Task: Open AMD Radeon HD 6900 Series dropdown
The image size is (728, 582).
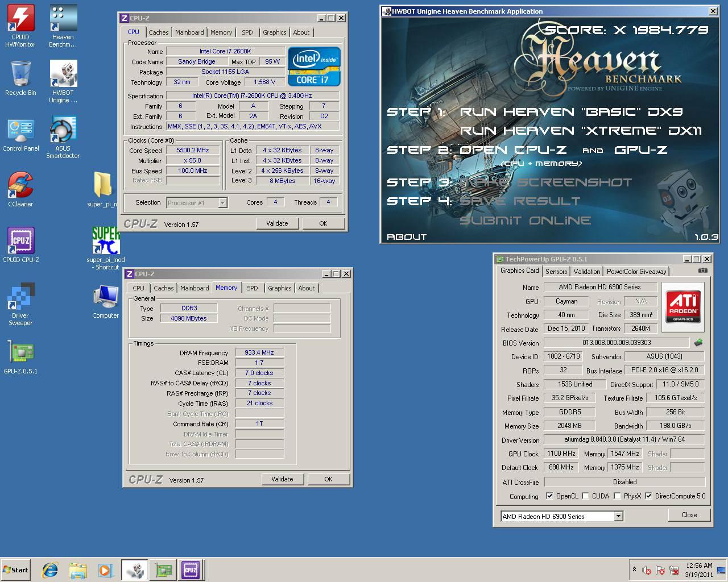Action: click(x=562, y=516)
